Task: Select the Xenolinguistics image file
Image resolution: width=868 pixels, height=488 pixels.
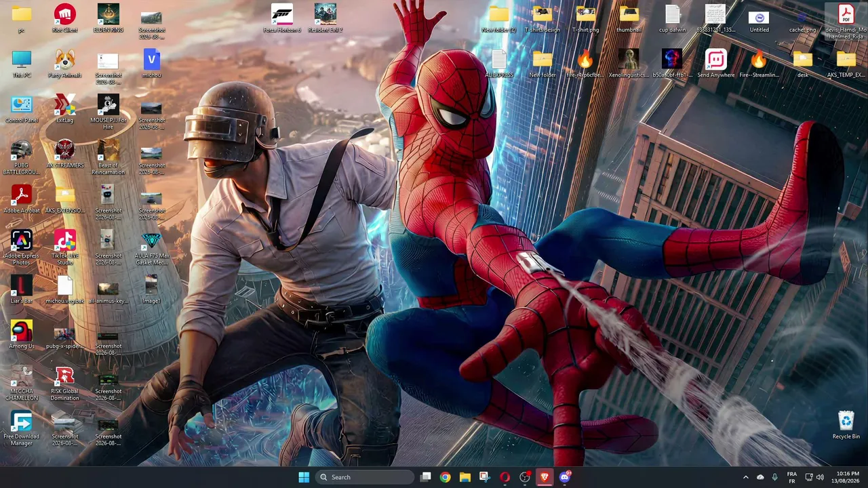Action: pos(629,64)
